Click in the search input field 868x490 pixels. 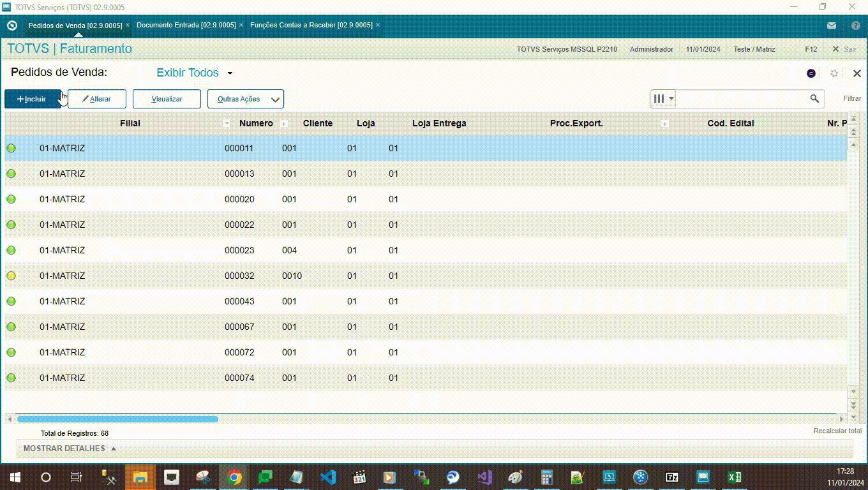coord(742,98)
